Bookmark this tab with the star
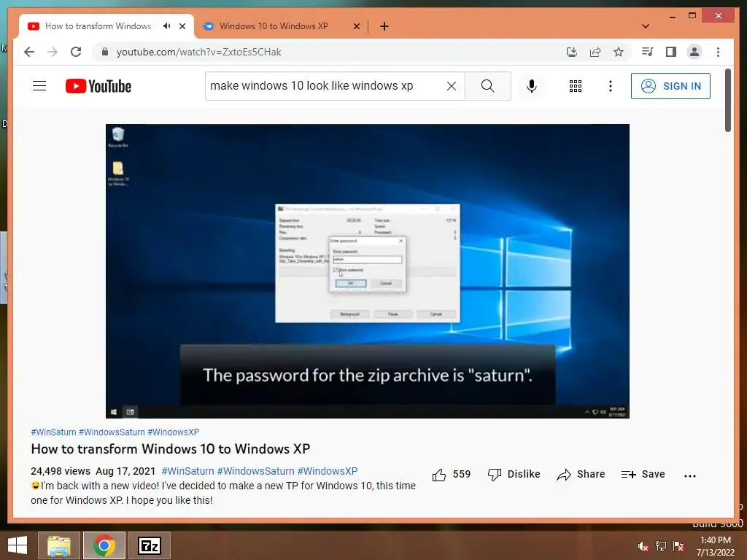Viewport: 747px width, 560px height. coord(619,52)
